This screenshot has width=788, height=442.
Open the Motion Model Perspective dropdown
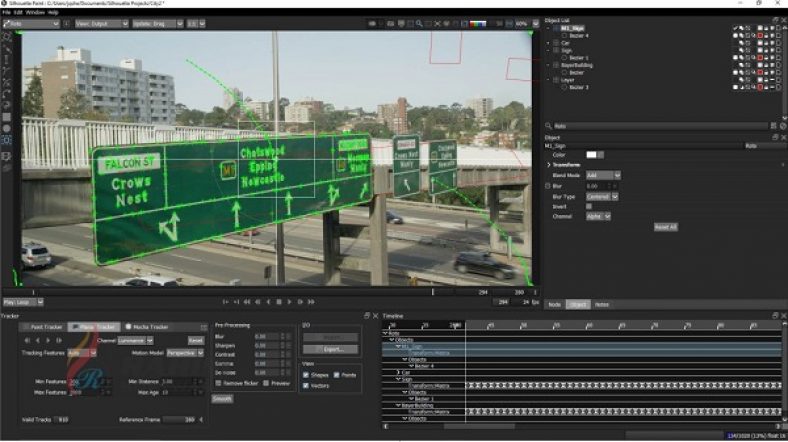[x=183, y=352]
